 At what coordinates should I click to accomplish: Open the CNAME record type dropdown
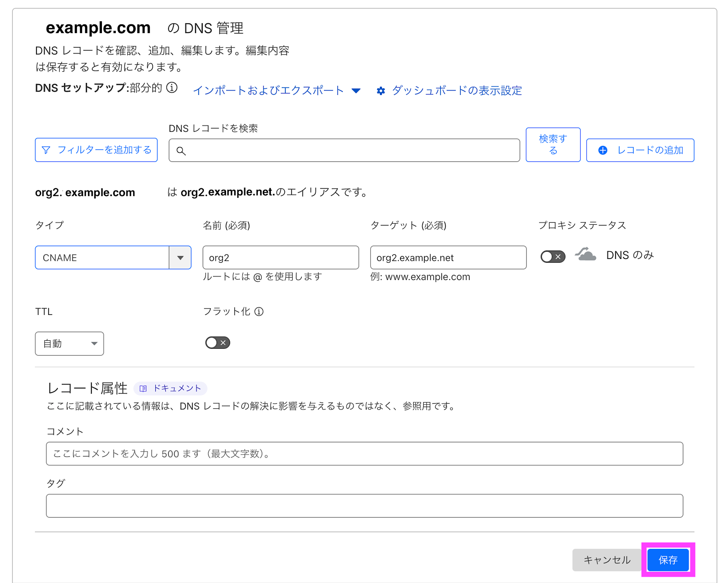click(x=181, y=257)
